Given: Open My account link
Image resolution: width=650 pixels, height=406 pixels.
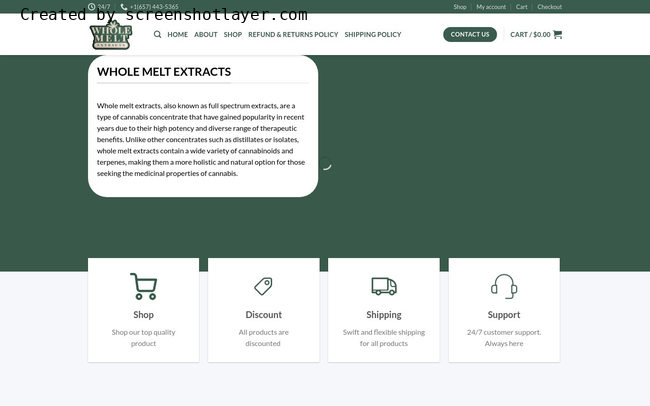Looking at the screenshot, I should pos(491,7).
